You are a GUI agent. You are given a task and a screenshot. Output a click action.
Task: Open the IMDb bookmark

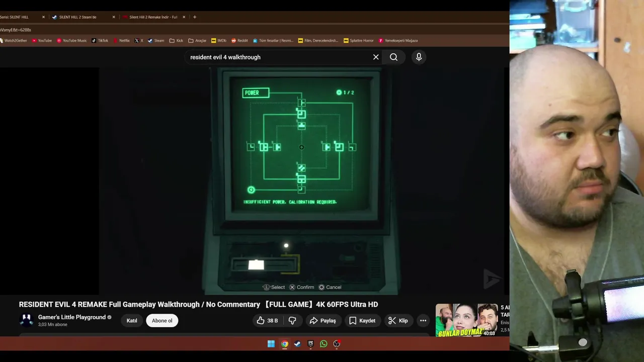pos(219,40)
